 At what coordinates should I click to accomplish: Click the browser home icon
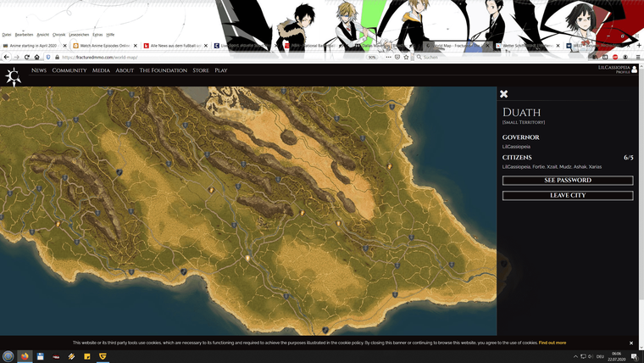pyautogui.click(x=36, y=57)
